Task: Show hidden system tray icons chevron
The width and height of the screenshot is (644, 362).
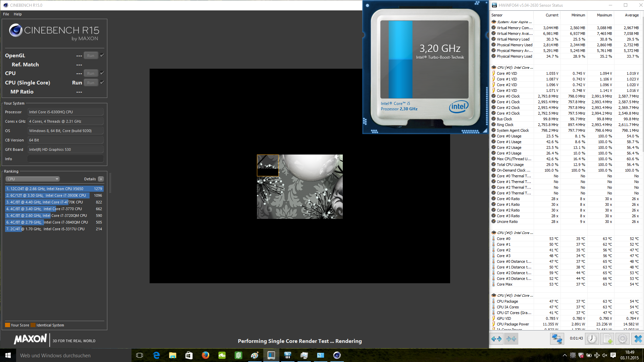Action: pyautogui.click(x=565, y=355)
